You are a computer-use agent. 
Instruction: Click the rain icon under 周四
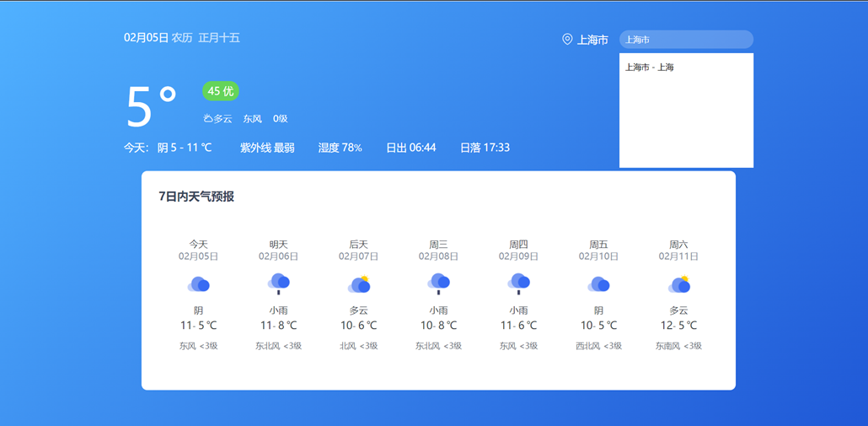518,283
